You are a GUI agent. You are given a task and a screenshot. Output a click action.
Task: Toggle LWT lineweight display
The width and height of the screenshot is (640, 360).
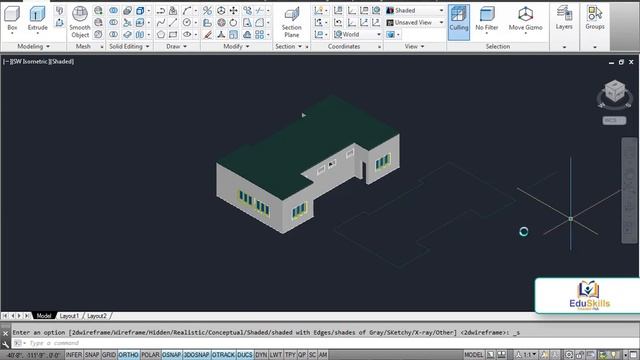pyautogui.click(x=276, y=355)
